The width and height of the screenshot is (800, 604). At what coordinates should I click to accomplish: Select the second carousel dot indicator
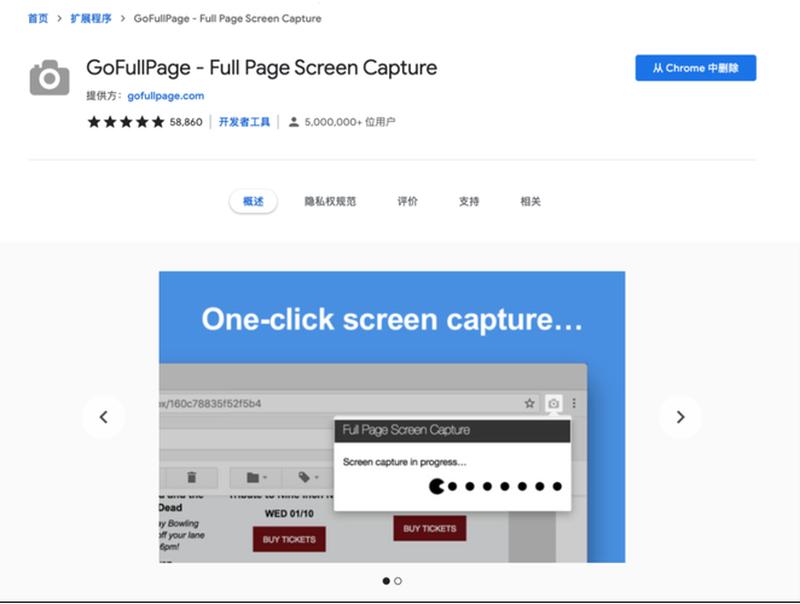(x=398, y=581)
